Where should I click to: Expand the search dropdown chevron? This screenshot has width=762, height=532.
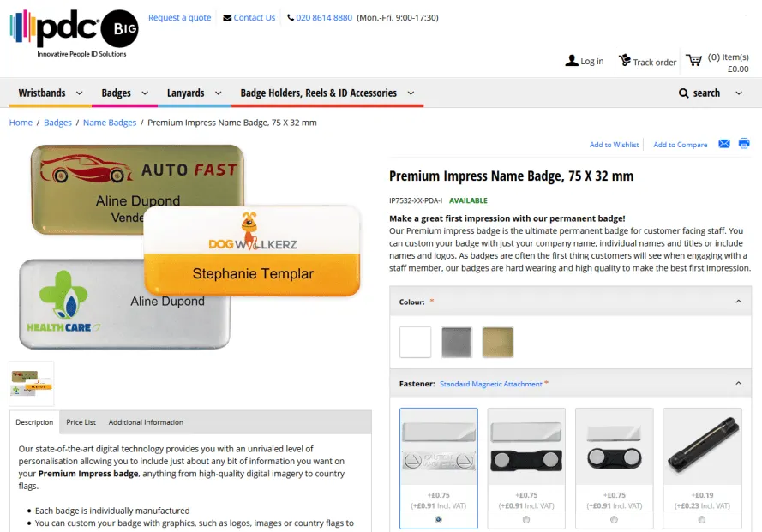(x=739, y=93)
